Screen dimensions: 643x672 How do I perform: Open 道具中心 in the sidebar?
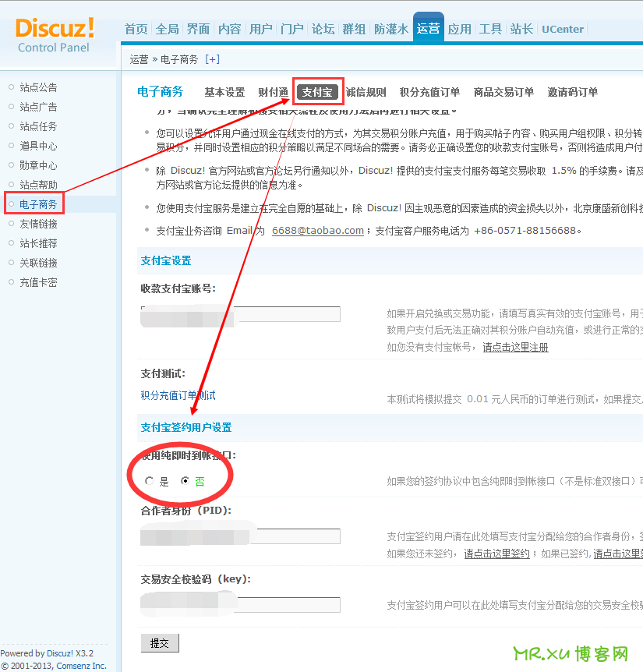click(x=38, y=146)
